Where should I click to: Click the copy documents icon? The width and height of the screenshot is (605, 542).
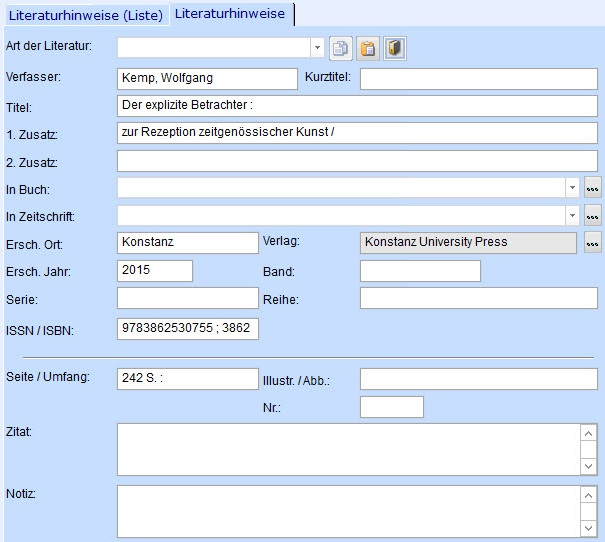pyautogui.click(x=341, y=49)
